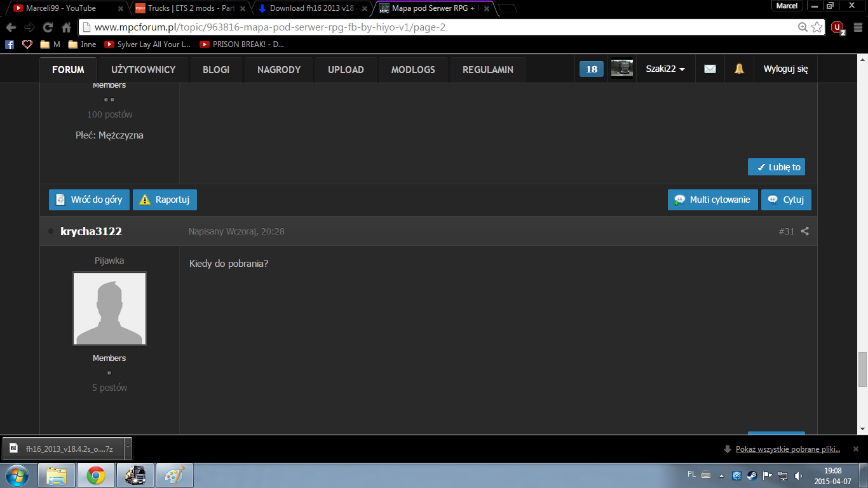Open Paint from the taskbar
Viewport: 868px width, 488px height.
pyautogui.click(x=175, y=475)
